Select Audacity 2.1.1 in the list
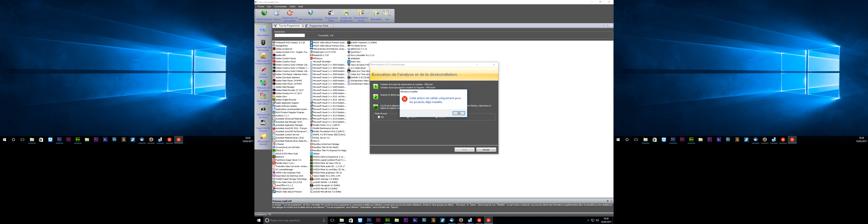Image resolution: width=868 pixels, height=224 pixels. pos(281,116)
